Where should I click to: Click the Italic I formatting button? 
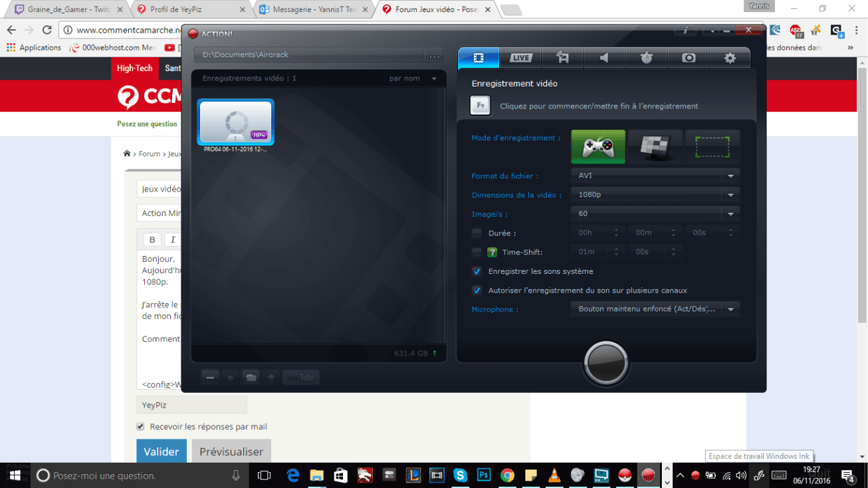coord(173,240)
